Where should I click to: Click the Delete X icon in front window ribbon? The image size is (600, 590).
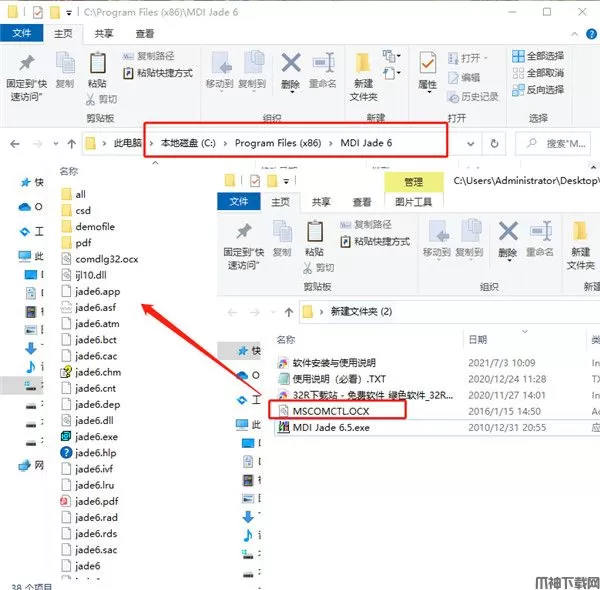click(508, 231)
